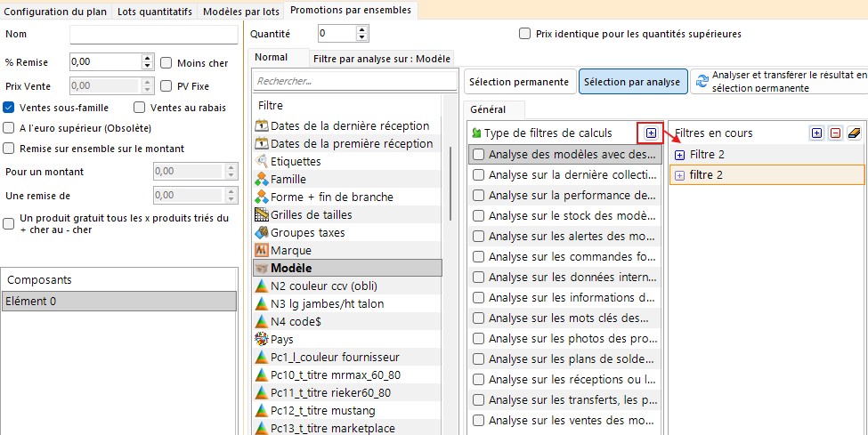
Task: Click the Etiquettes tag icon
Action: pos(261,162)
